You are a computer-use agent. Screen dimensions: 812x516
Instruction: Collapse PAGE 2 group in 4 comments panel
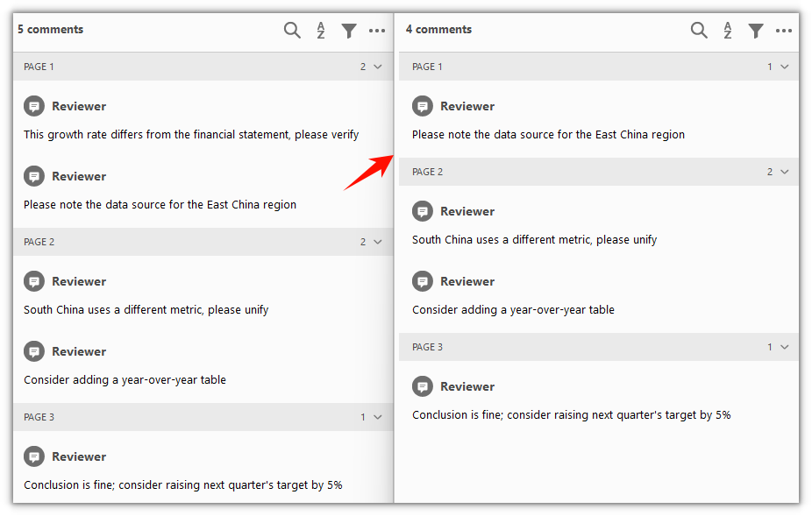pos(785,172)
